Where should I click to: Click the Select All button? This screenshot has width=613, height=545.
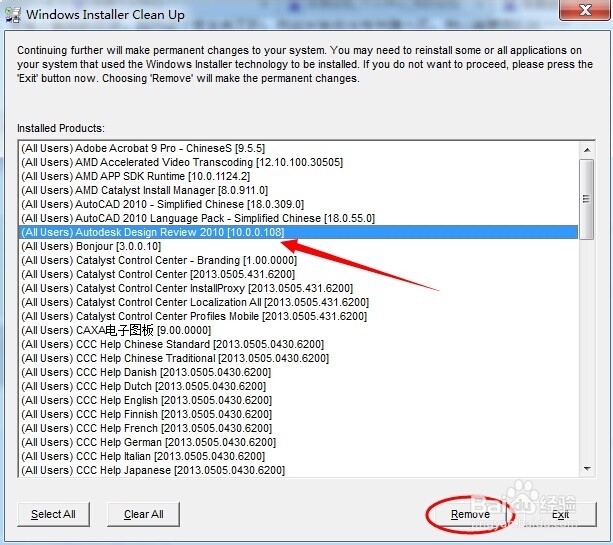pos(53,514)
